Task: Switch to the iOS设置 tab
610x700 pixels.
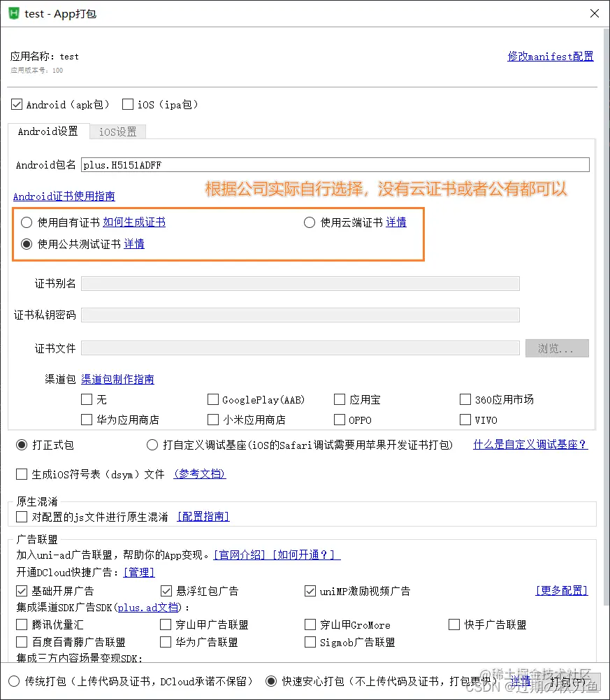Action: tap(117, 131)
